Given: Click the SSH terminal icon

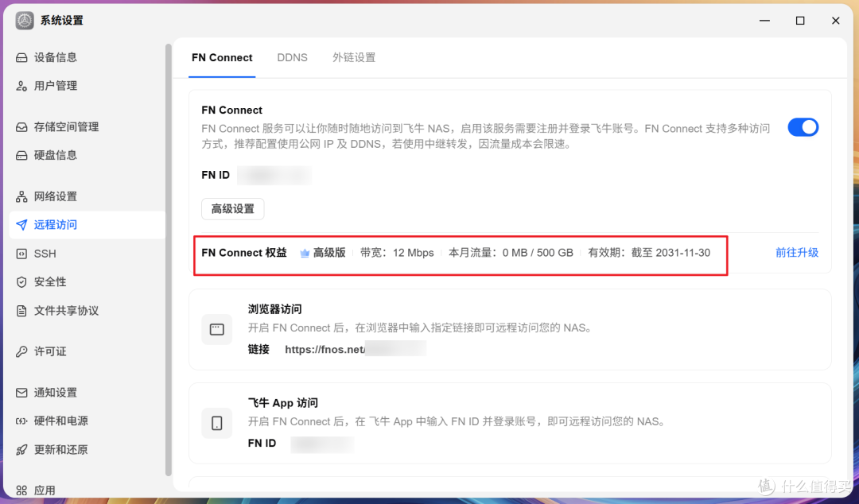Looking at the screenshot, I should point(21,254).
